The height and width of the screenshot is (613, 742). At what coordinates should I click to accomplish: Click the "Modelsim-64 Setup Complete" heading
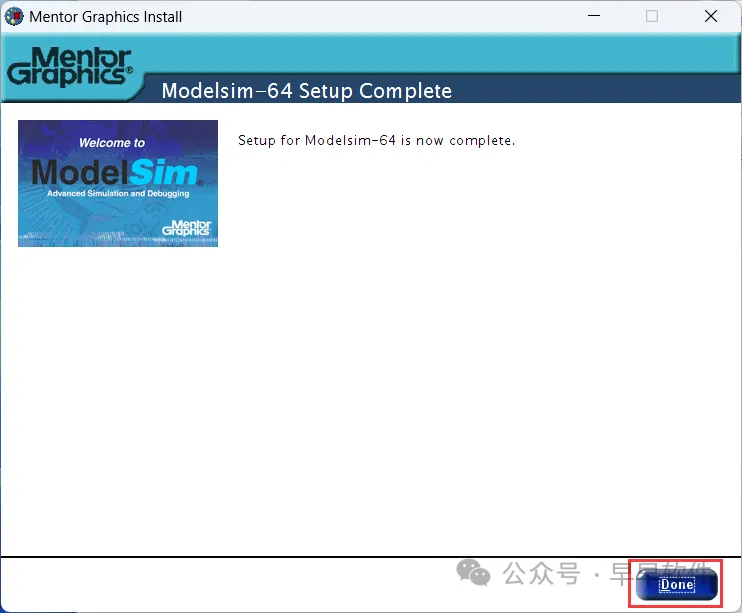(307, 91)
